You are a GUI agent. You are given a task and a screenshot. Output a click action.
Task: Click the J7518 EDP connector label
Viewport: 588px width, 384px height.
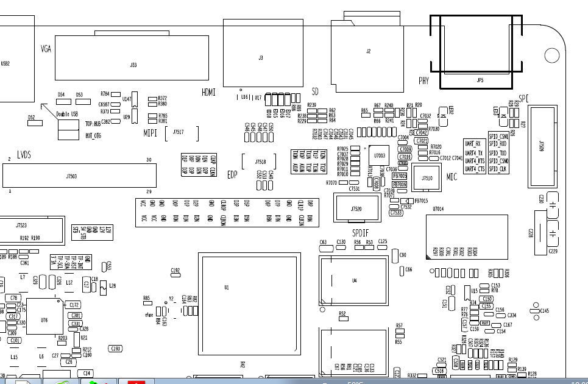[260, 162]
